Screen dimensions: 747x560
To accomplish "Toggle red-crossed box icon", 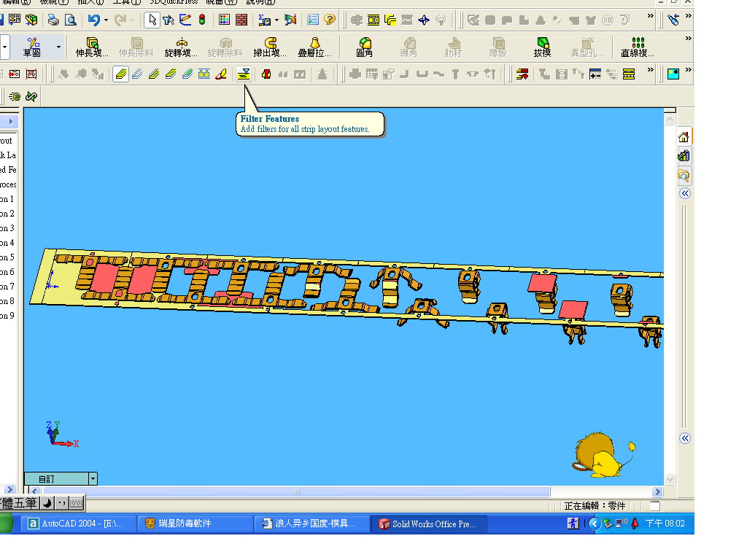I will [31, 74].
